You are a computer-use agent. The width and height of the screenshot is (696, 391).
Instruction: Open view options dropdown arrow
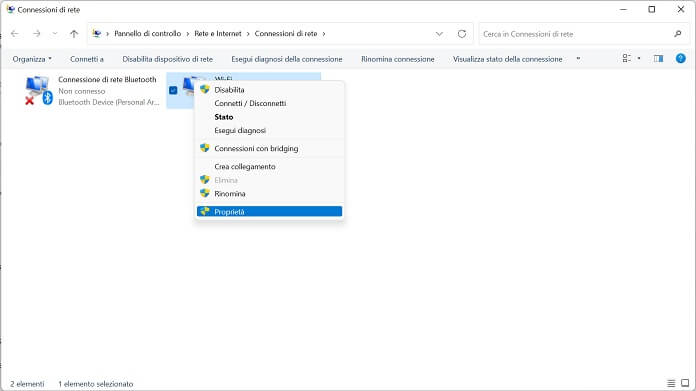coord(639,59)
